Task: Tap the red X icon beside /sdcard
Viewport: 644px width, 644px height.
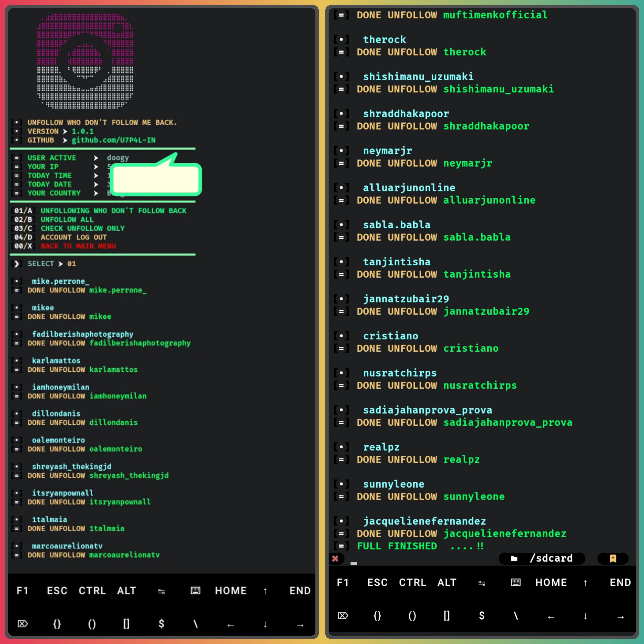Action: 335,558
